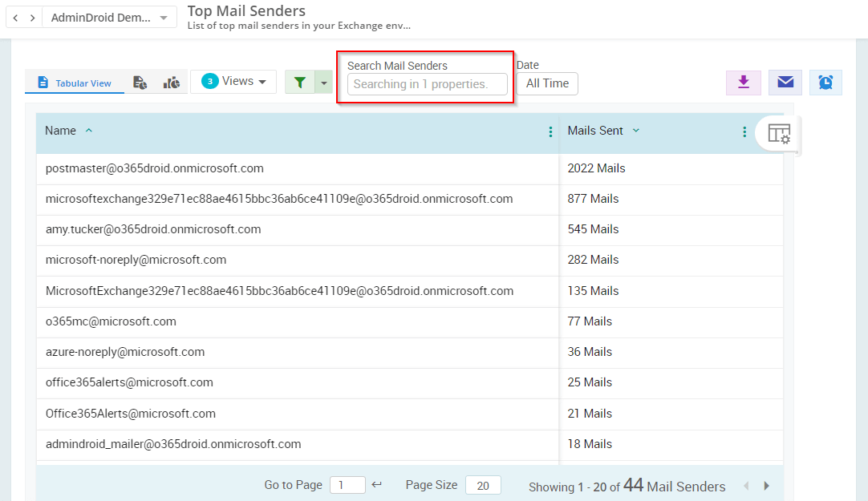Click the next page arrow at bottom right

[x=765, y=485]
